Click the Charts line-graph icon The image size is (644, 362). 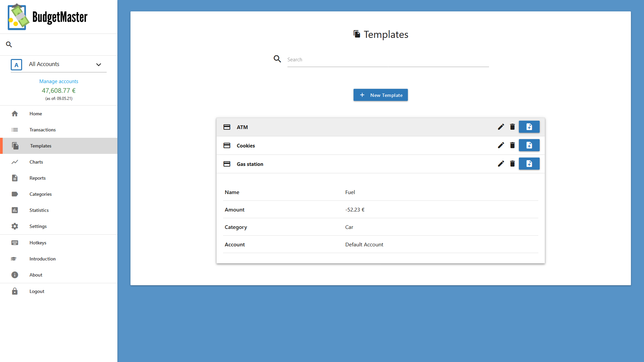(x=15, y=162)
